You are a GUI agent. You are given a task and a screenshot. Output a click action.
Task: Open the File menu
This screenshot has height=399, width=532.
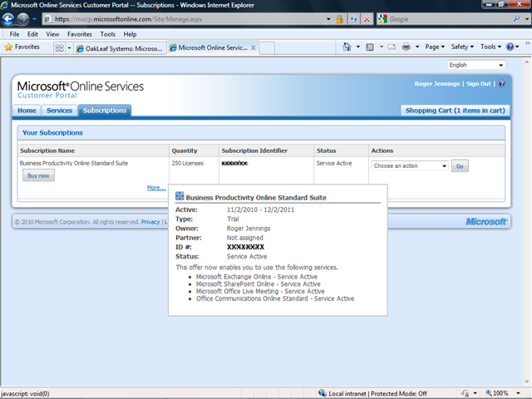click(14, 34)
